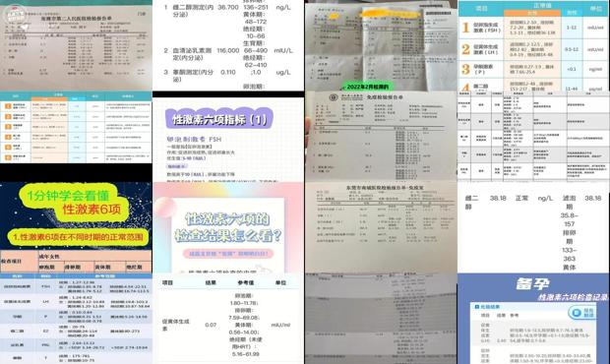Click the large orange number 2 LH icon
The width and height of the screenshot is (610, 364).
tap(465, 49)
